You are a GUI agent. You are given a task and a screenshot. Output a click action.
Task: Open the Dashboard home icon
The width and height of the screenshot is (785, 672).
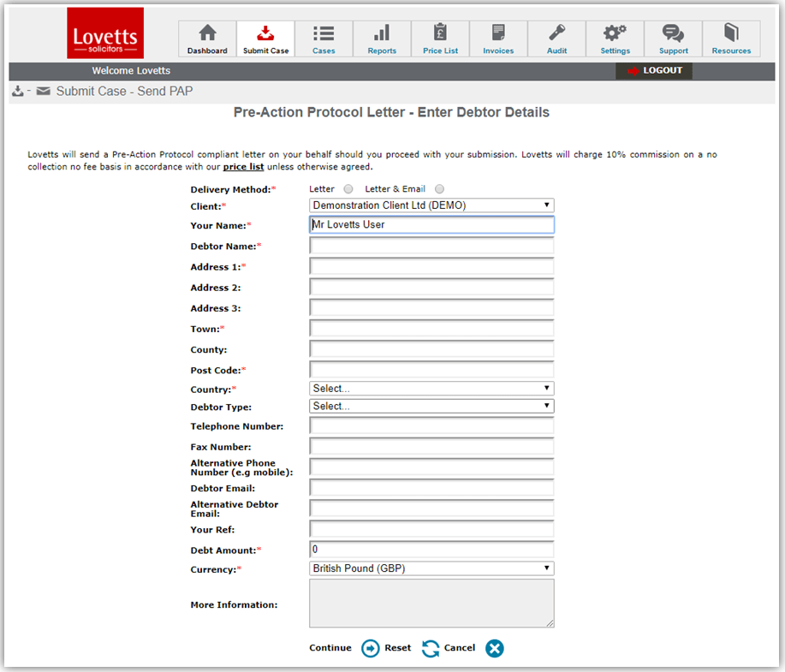tap(207, 34)
